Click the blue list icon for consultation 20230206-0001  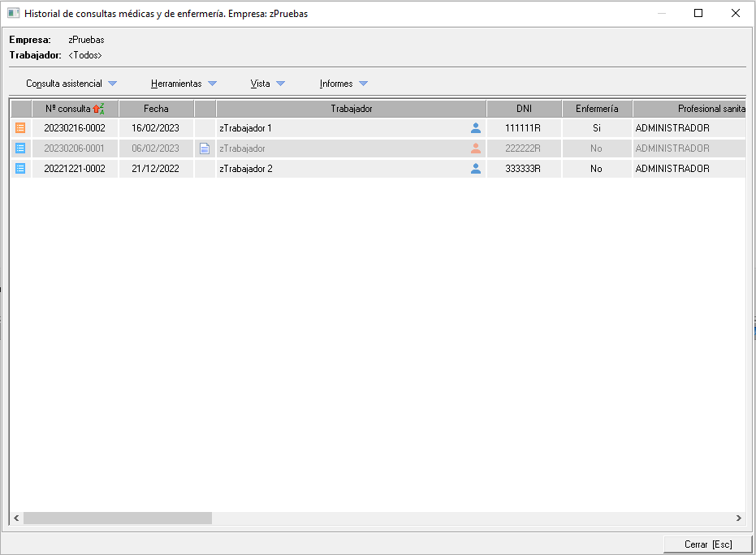coord(20,148)
